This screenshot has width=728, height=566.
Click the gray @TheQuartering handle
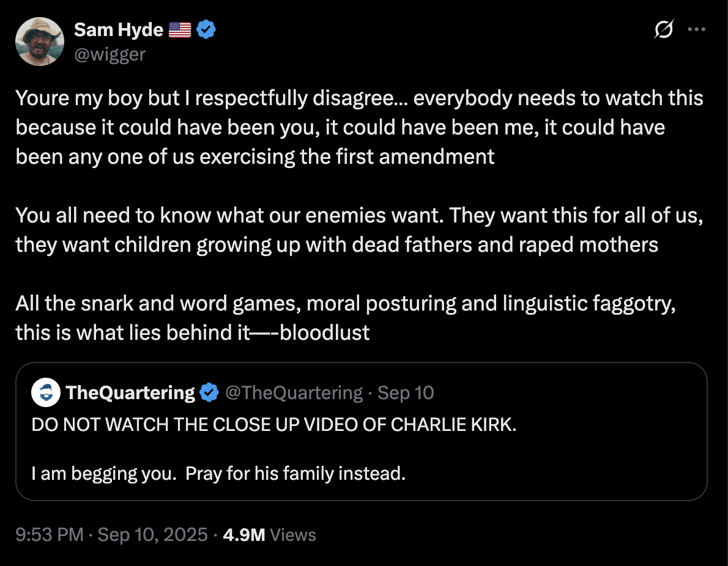[294, 392]
